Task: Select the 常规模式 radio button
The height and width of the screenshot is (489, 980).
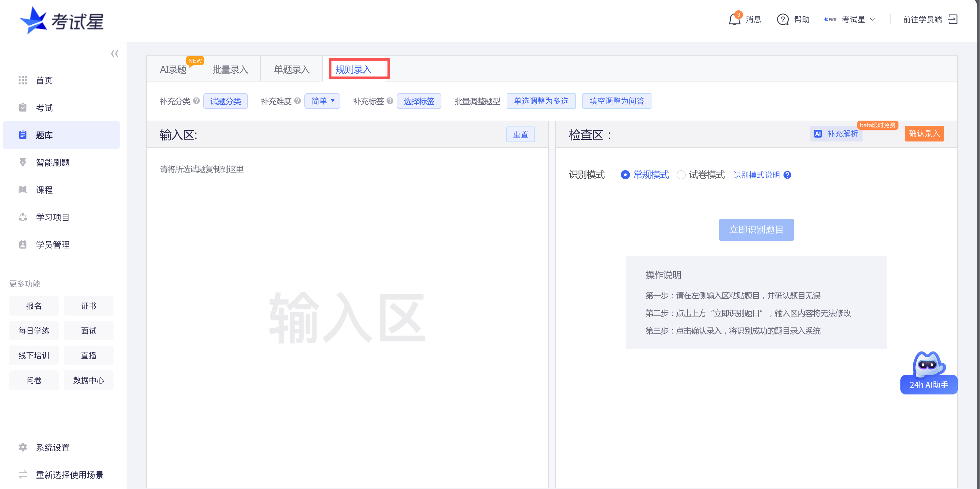Action: pos(625,175)
